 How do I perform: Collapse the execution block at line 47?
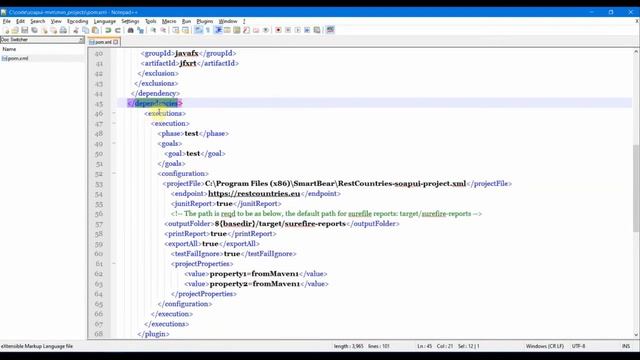tap(114, 123)
